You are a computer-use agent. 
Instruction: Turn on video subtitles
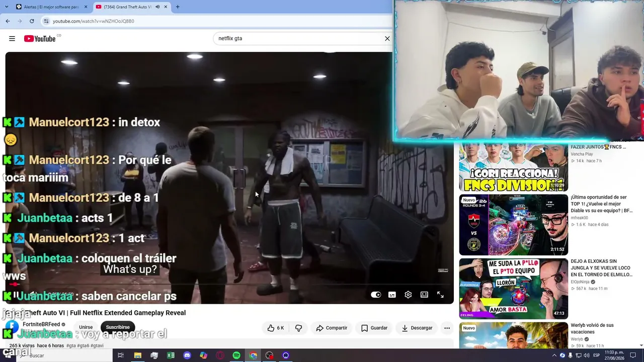[392, 295]
